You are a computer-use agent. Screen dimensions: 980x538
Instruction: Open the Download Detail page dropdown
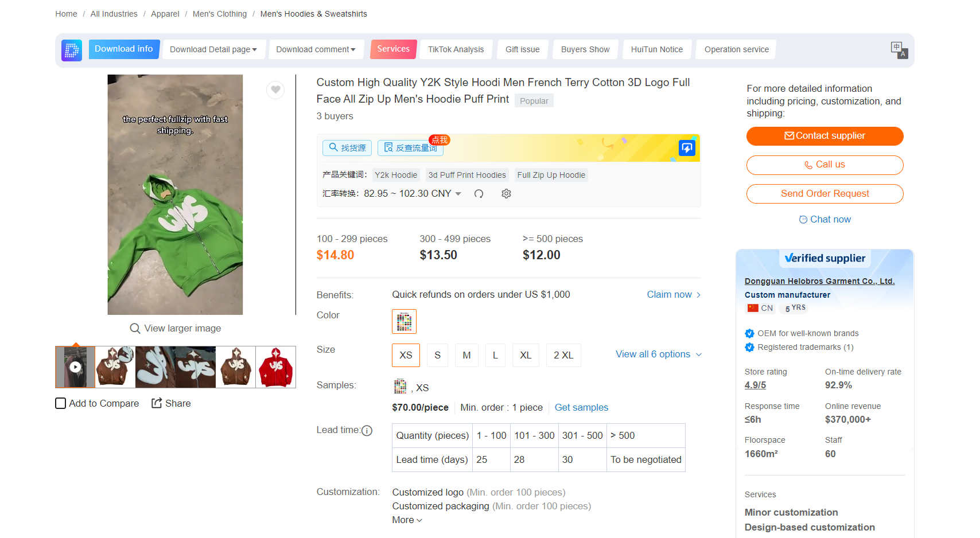click(213, 50)
